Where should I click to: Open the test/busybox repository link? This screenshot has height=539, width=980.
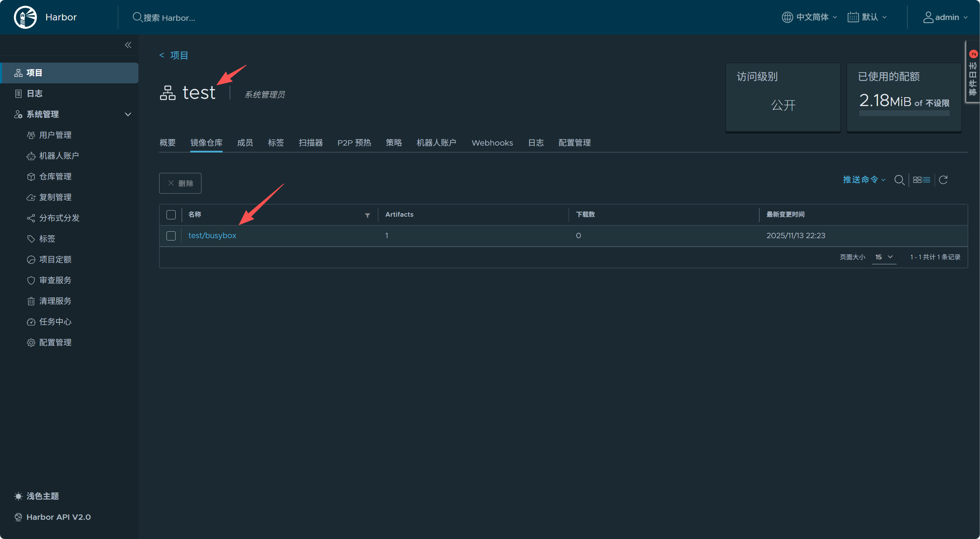(212, 236)
